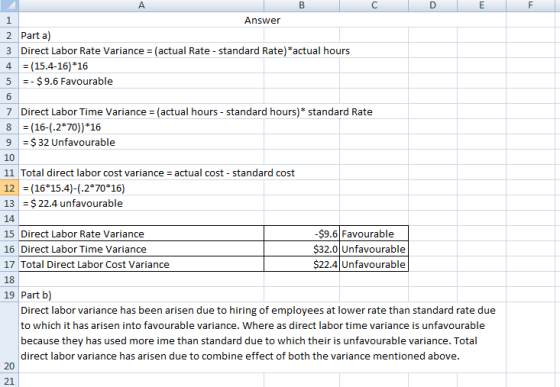Select row 20 header

[x=9, y=337]
